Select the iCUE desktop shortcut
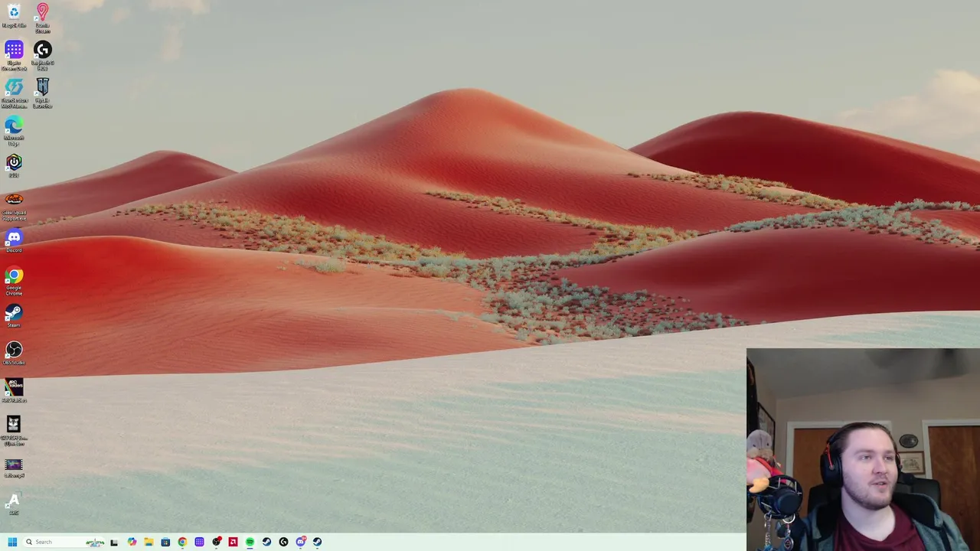 (x=14, y=165)
